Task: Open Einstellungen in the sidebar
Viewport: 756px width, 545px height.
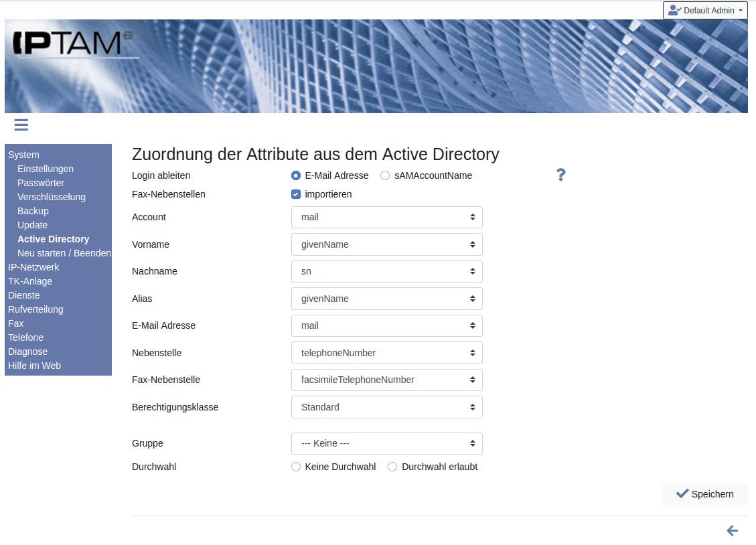Action: click(46, 169)
